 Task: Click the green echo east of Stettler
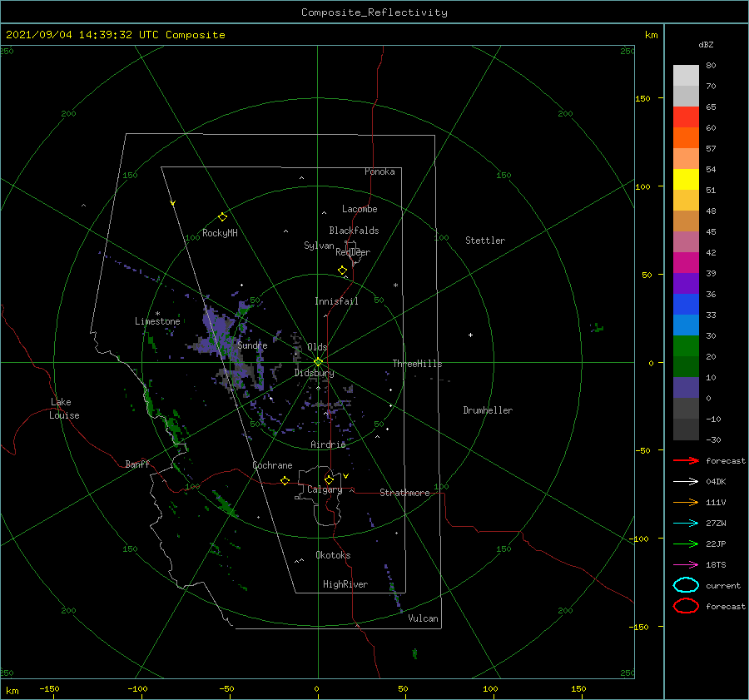pos(597,328)
